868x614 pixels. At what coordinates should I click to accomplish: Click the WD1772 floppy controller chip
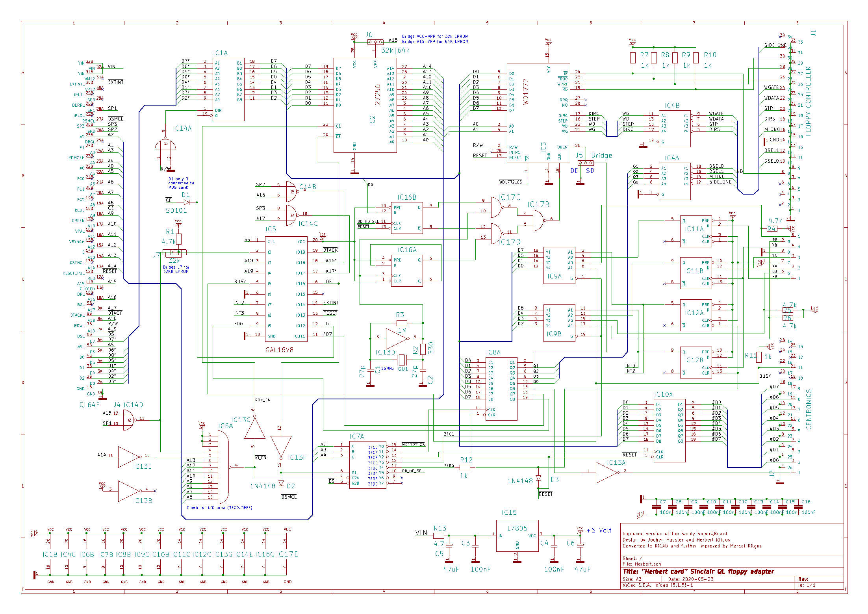pyautogui.click(x=538, y=113)
